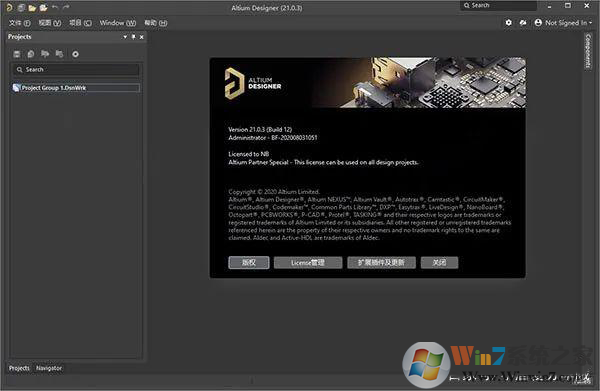Screen dimensions: 600x391
Task: Click the License管理 button
Action: 308,262
